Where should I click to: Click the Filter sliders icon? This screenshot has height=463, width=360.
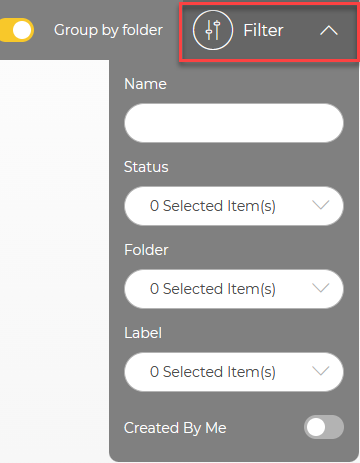pyautogui.click(x=213, y=30)
